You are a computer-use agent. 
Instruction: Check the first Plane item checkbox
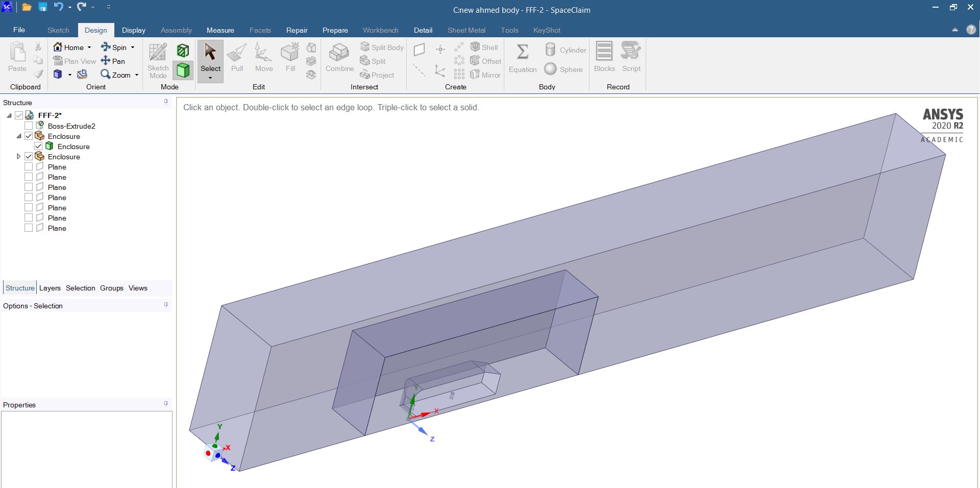point(29,166)
